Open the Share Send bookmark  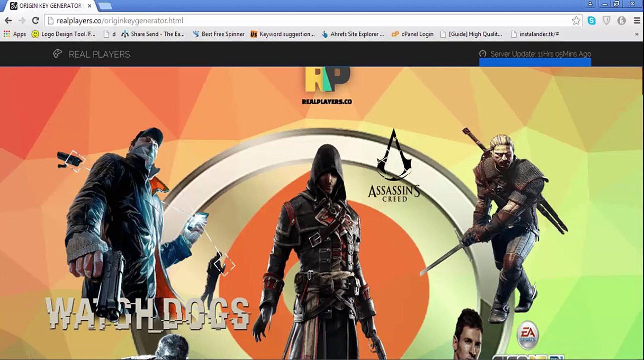click(153, 34)
